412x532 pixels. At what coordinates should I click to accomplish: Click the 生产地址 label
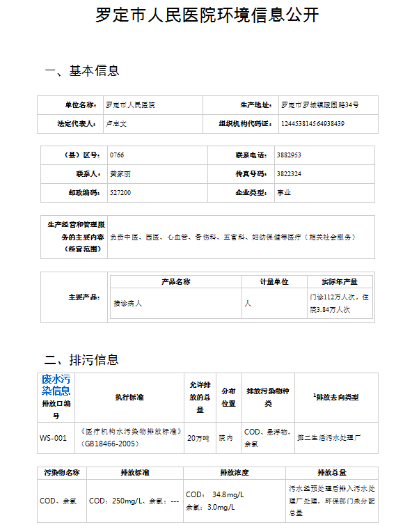(x=256, y=105)
